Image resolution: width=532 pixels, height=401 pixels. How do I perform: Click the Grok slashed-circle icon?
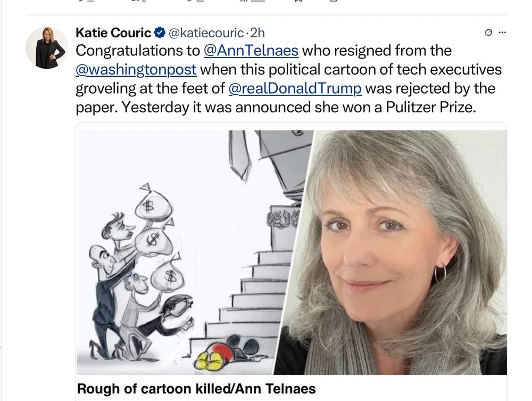tap(488, 32)
